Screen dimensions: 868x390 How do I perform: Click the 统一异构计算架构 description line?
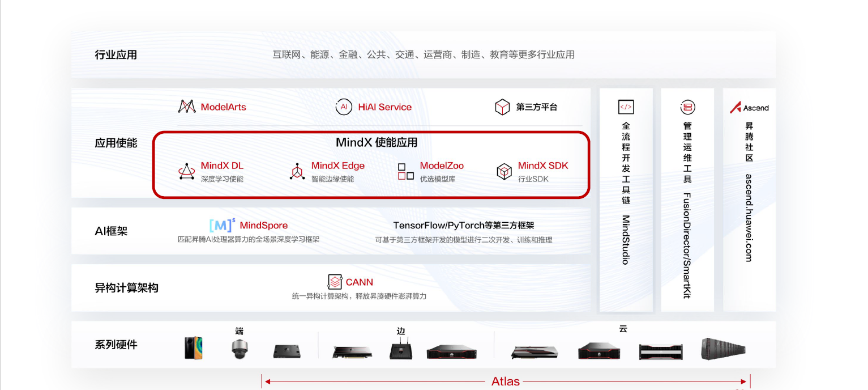click(360, 296)
